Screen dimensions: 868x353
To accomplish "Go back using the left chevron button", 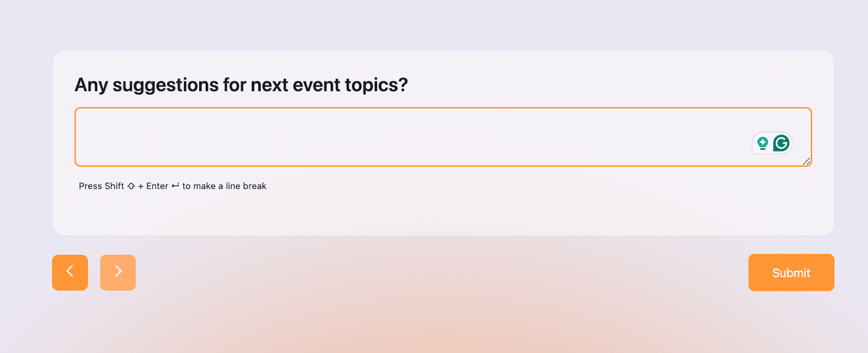I will click(x=69, y=273).
